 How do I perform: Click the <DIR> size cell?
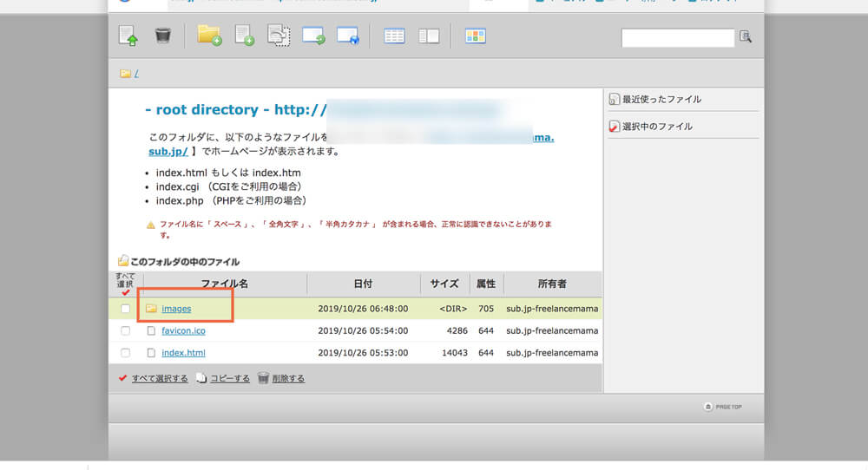tap(453, 309)
